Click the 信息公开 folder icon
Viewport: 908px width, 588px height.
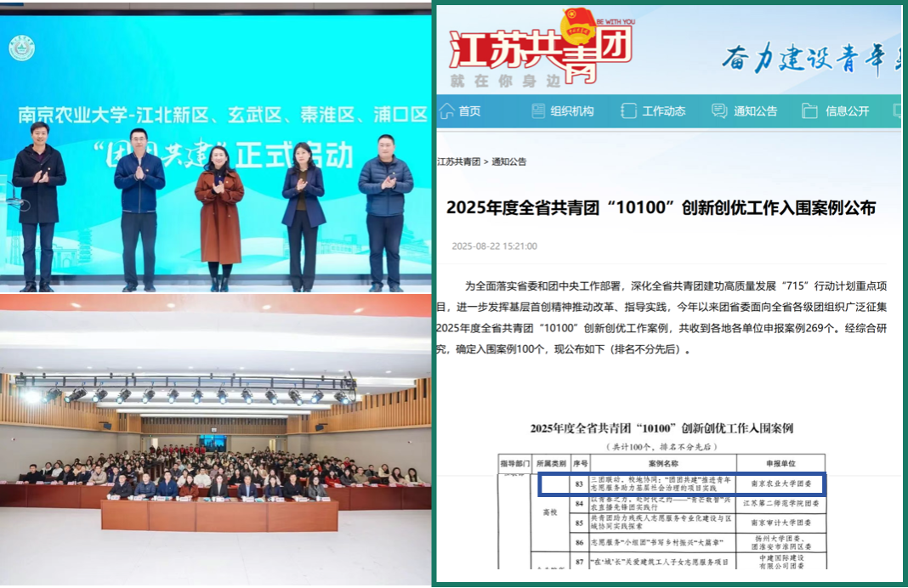(809, 111)
